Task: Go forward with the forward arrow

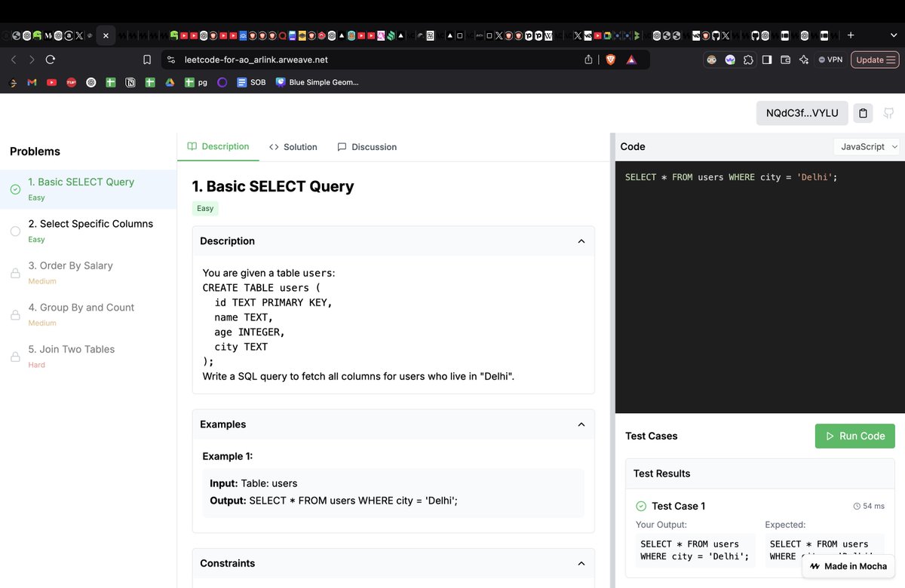Action: click(x=32, y=60)
